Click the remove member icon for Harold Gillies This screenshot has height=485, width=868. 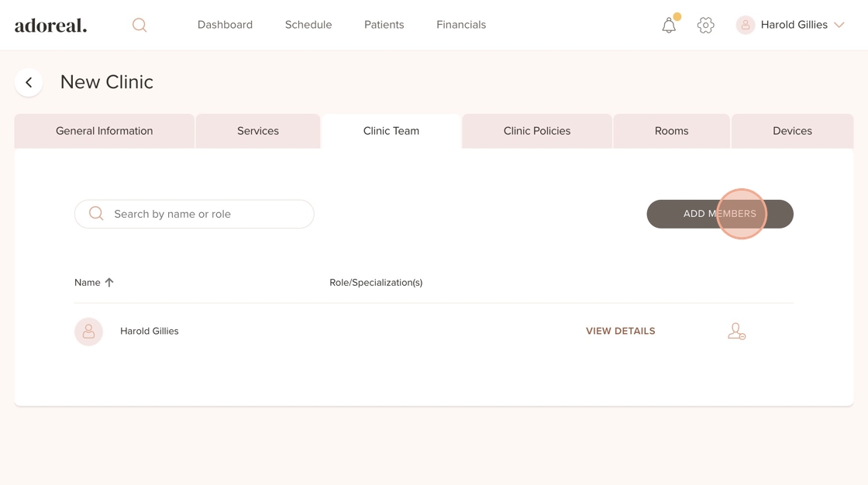736,331
